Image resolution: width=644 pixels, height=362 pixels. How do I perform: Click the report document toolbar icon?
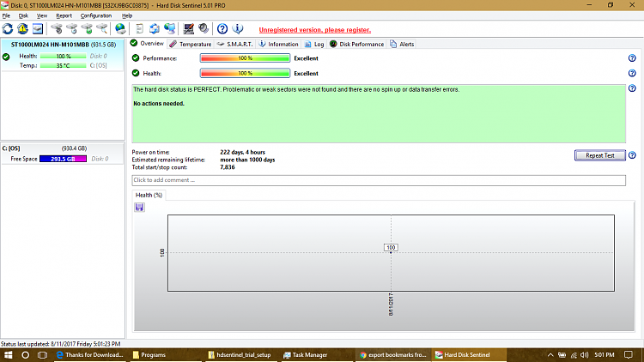140,28
